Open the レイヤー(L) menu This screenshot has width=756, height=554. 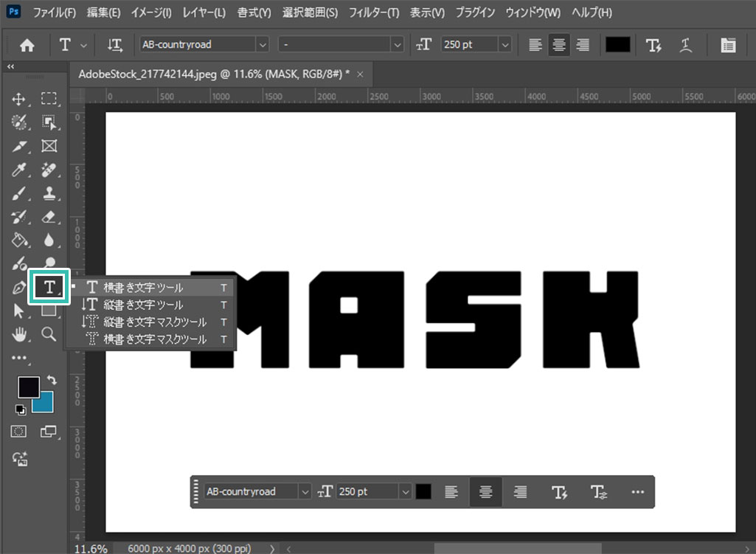tap(204, 13)
